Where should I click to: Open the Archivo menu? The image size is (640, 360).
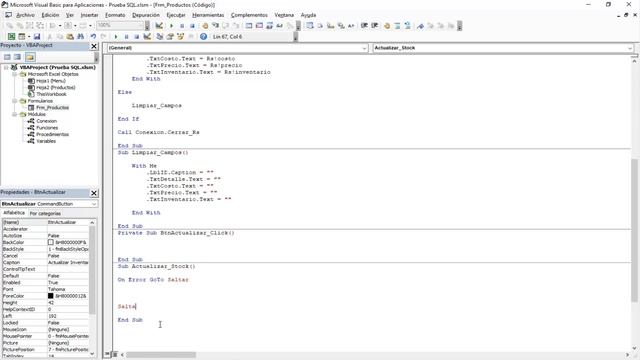[x=25, y=15]
